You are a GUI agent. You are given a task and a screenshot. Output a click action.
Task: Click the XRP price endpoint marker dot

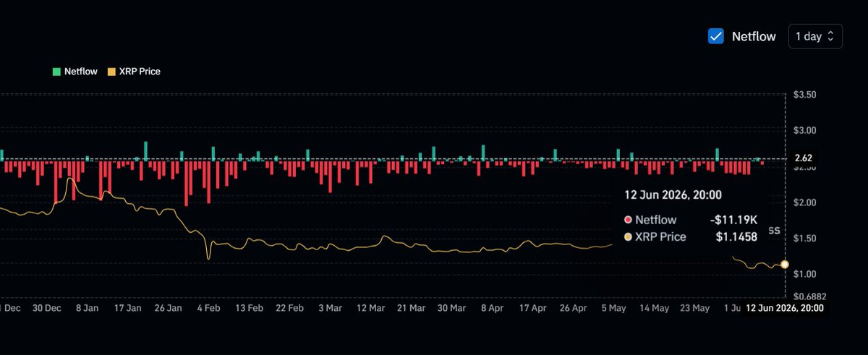(786, 265)
